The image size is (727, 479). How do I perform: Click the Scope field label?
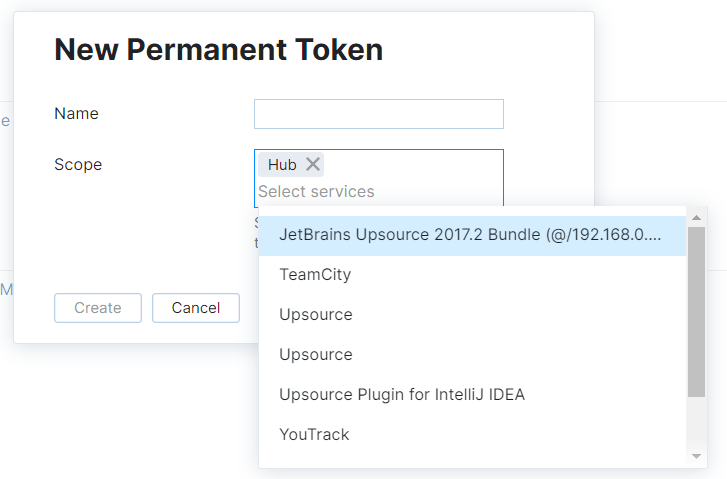78,164
